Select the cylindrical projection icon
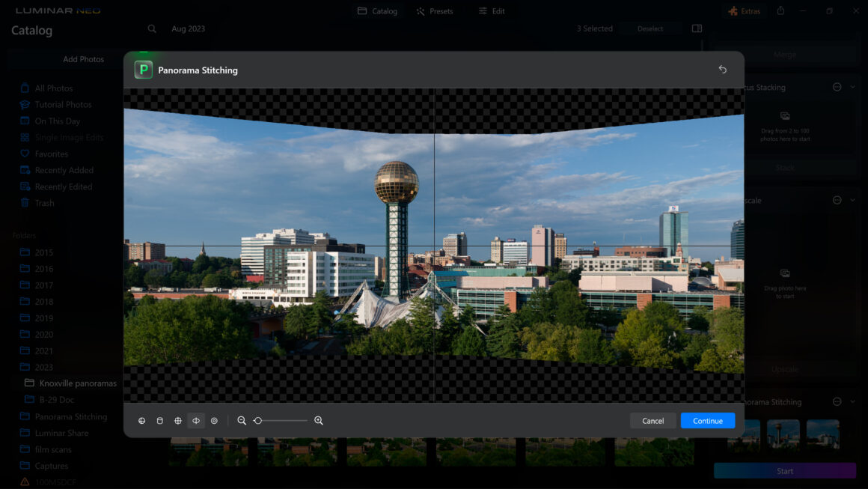The height and width of the screenshot is (489, 868). [x=160, y=421]
